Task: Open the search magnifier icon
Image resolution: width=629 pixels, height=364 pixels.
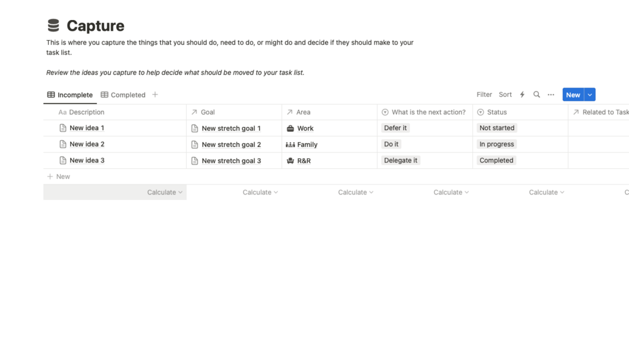Action: [536, 94]
